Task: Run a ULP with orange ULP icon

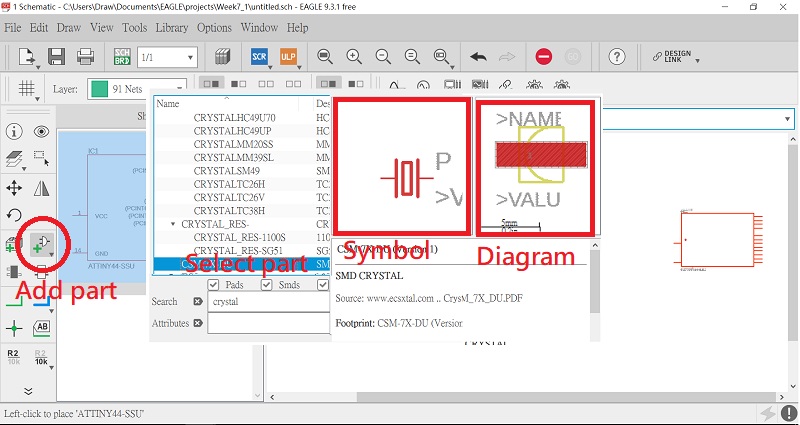Action: coord(288,57)
